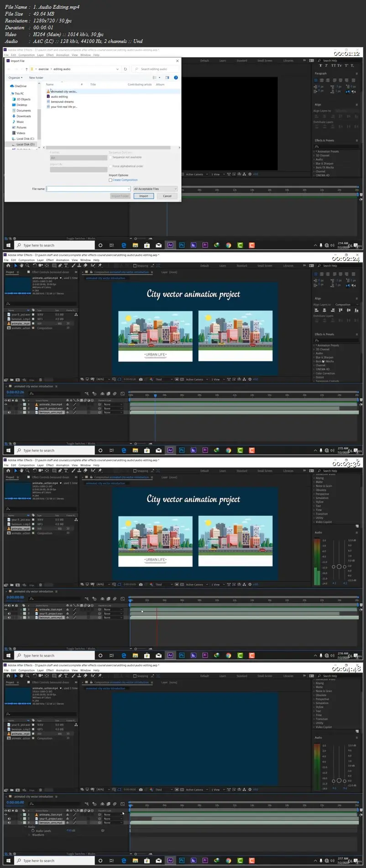Screen dimensions: 366x868
Task: In the 00:01:12 frame, expand the Animation Presets category
Action: 314,152
